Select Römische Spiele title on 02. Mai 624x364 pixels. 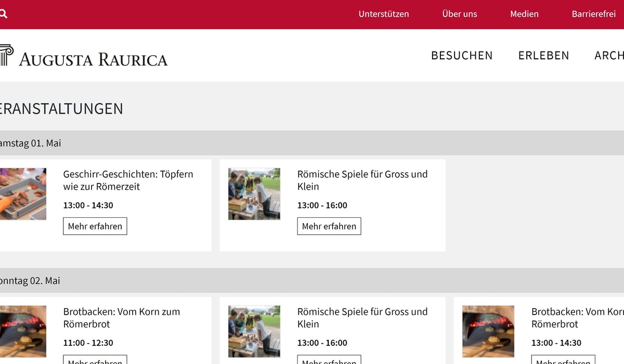click(362, 318)
